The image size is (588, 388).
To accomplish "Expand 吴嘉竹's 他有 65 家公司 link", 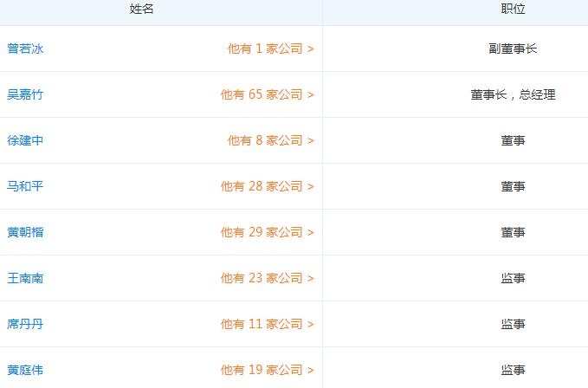I will (x=267, y=95).
